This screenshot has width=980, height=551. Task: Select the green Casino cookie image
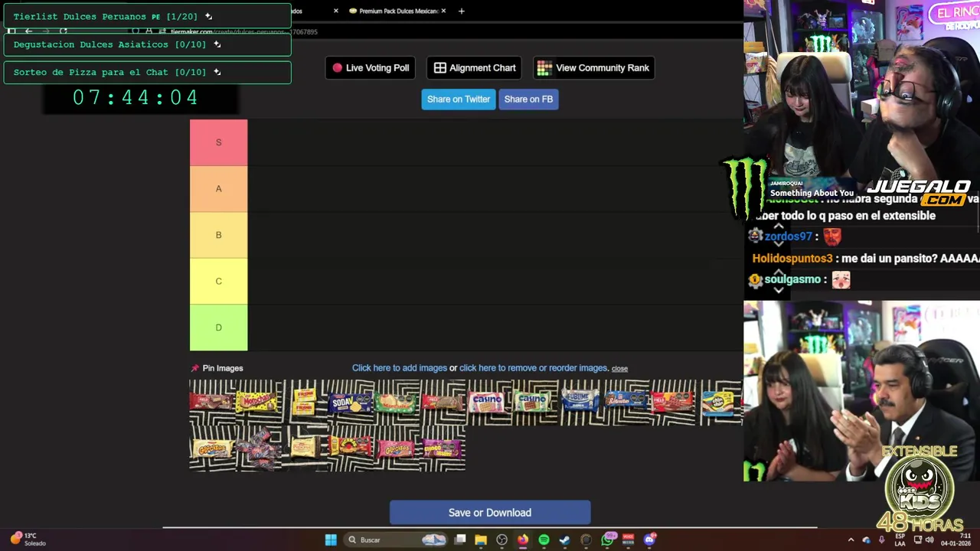click(x=534, y=403)
